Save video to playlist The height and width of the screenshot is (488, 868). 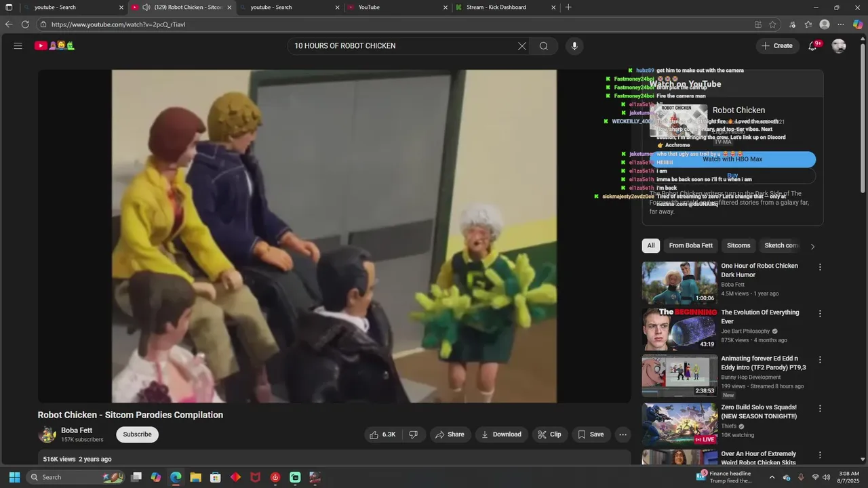[x=591, y=434]
